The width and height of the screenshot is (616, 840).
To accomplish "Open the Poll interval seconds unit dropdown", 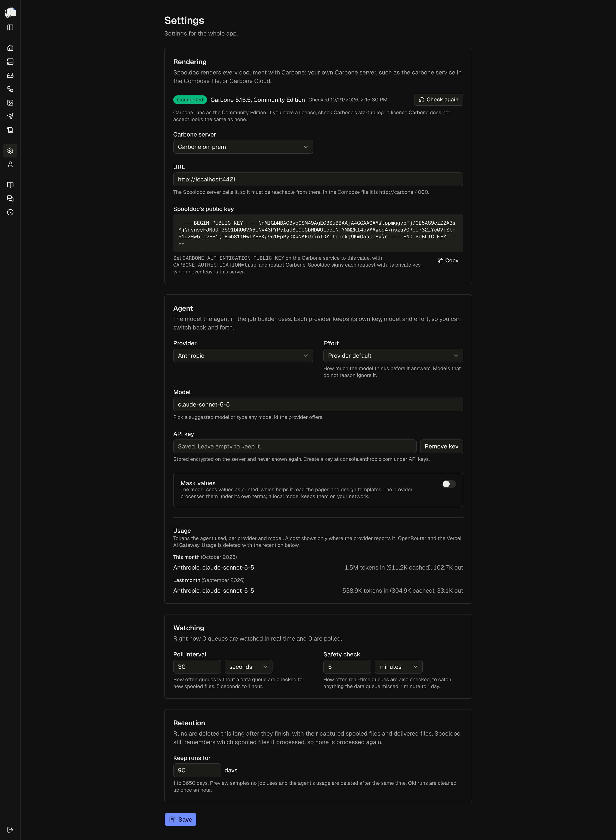I will (248, 667).
